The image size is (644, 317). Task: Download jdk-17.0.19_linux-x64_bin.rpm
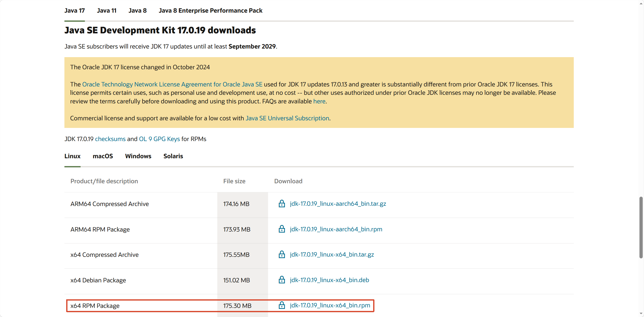coord(330,305)
